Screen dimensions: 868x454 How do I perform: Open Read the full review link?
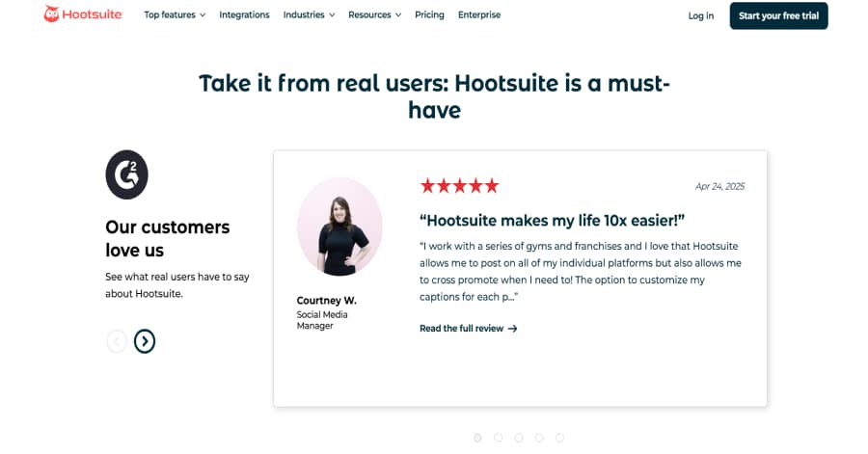point(469,329)
